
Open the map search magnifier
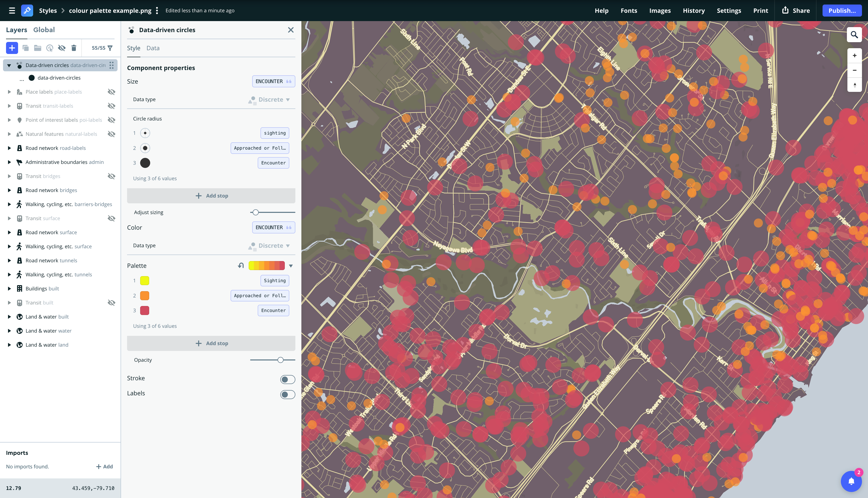854,35
